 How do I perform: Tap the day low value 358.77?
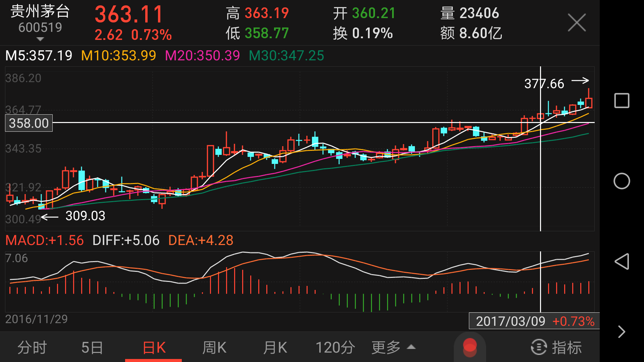coord(267,33)
